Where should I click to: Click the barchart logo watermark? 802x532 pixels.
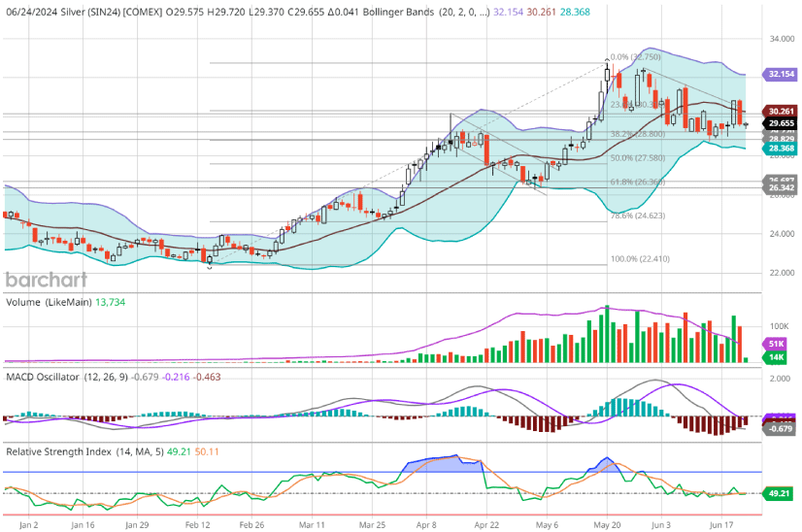(46, 280)
